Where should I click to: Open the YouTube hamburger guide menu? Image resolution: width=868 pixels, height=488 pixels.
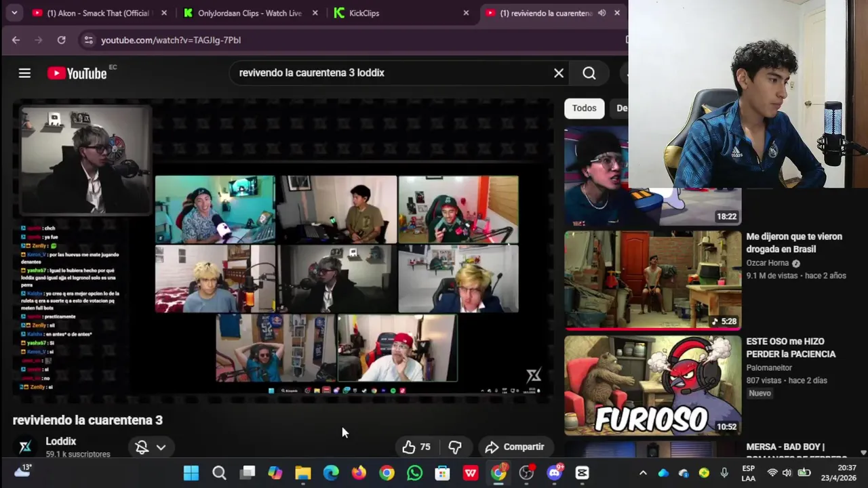click(24, 73)
